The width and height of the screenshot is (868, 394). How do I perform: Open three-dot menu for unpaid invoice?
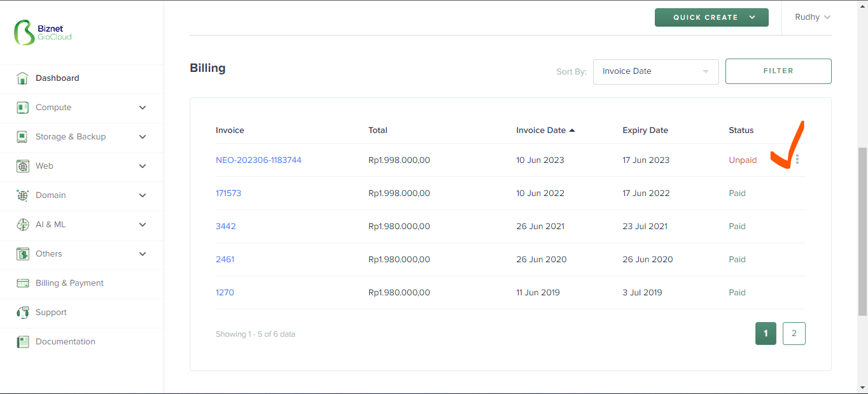(797, 160)
